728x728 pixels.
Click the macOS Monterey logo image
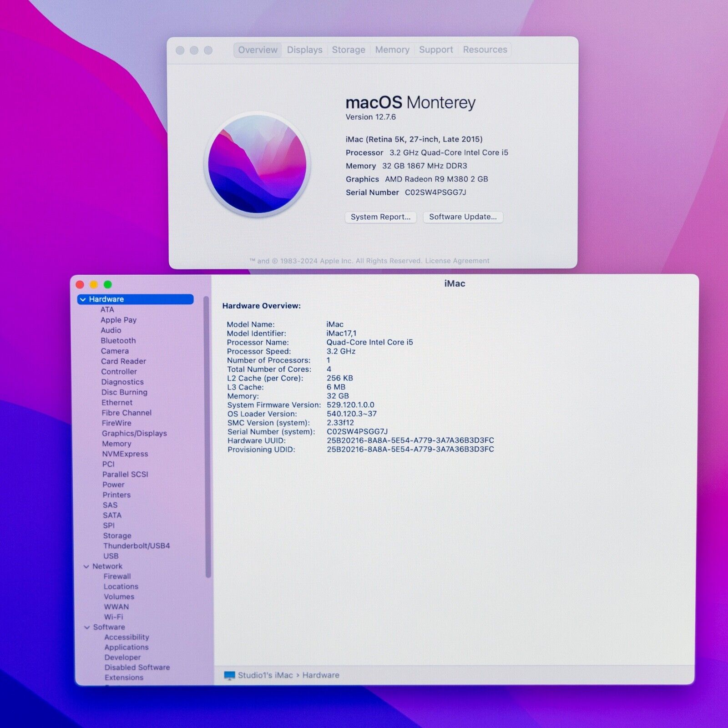click(258, 164)
